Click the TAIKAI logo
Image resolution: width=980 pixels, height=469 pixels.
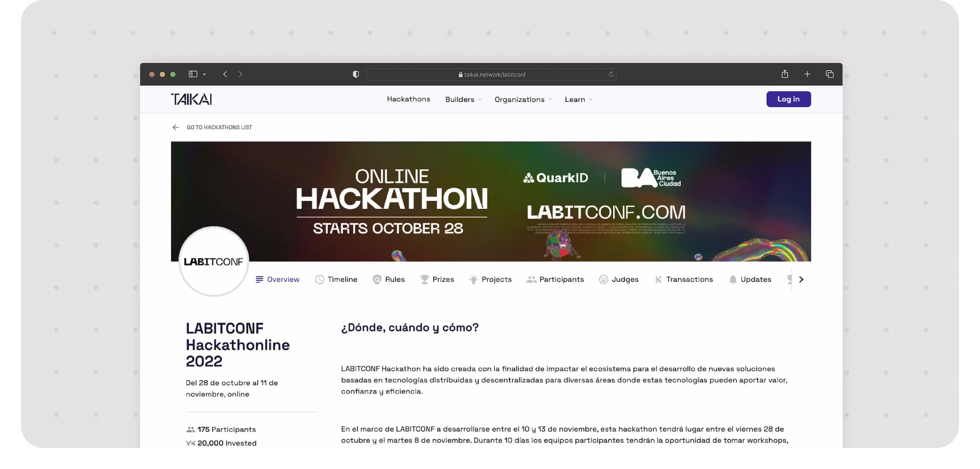point(191,99)
